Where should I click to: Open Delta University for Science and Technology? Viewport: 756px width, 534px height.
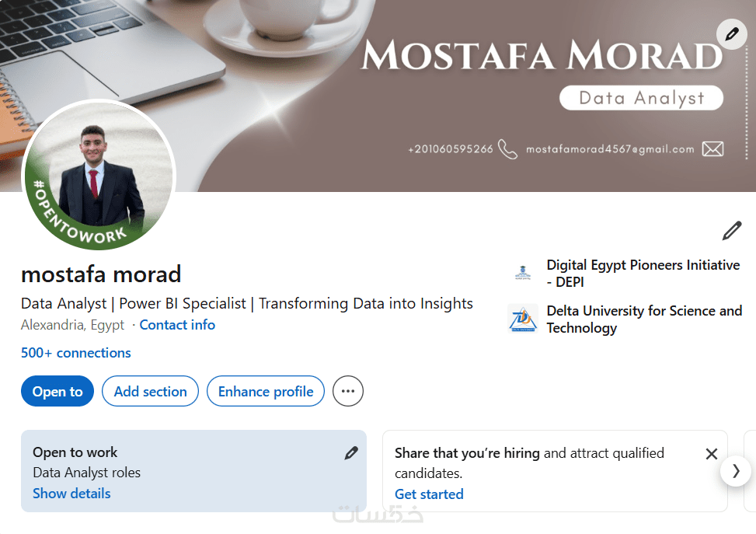pos(643,319)
